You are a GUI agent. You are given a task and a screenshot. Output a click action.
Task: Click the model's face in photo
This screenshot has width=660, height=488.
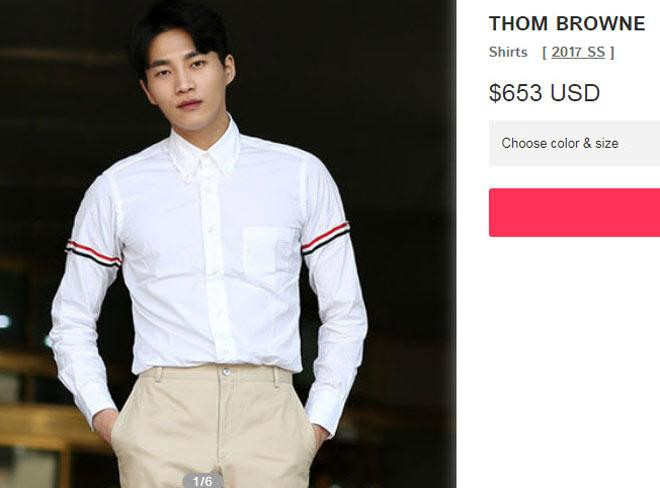[x=187, y=78]
